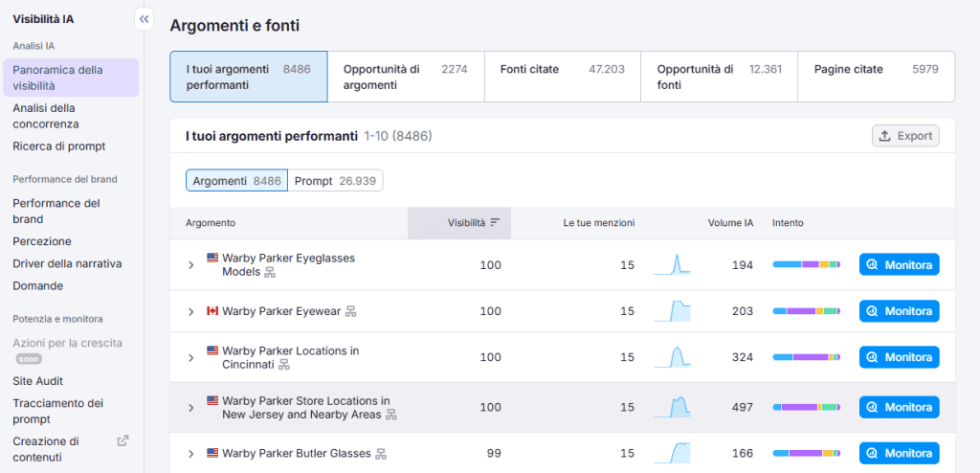
Task: Click hierarchy icon beside New Jersey and Nearby Areas
Action: pyautogui.click(x=391, y=415)
